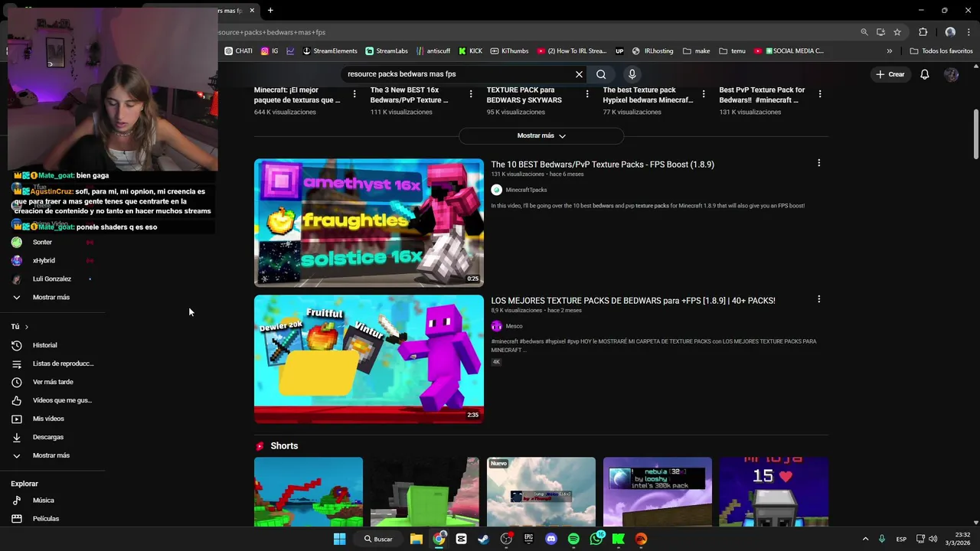Open Ver más tarde in sidebar
This screenshot has height=551, width=980.
click(52, 382)
